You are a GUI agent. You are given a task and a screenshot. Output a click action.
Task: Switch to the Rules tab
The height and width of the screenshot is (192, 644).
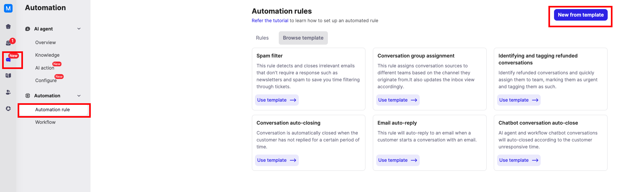point(262,38)
